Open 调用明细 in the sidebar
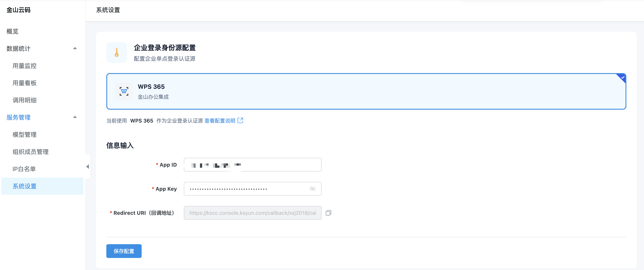Viewport: 644px width, 270px height. tap(25, 100)
